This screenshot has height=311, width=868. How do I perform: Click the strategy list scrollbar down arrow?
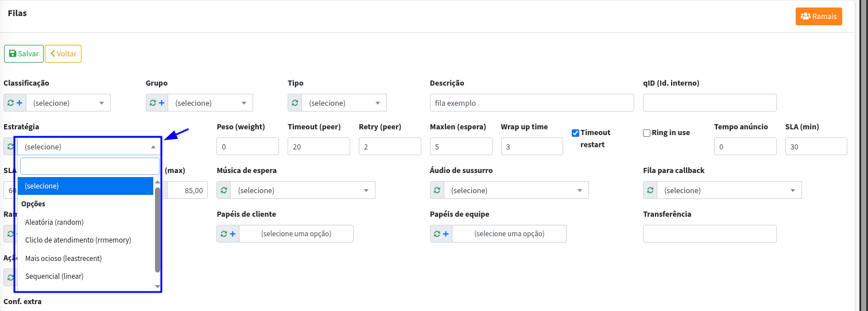[x=158, y=286]
